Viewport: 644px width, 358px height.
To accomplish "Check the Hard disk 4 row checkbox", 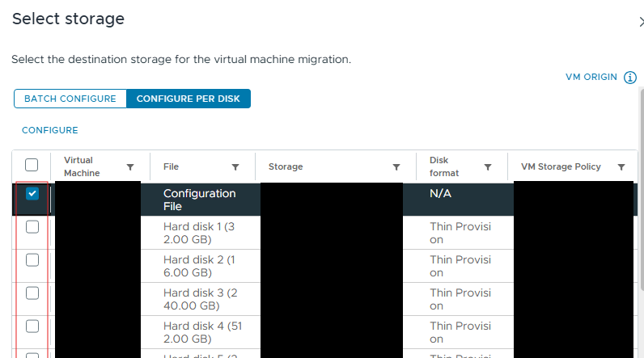I will click(32, 326).
